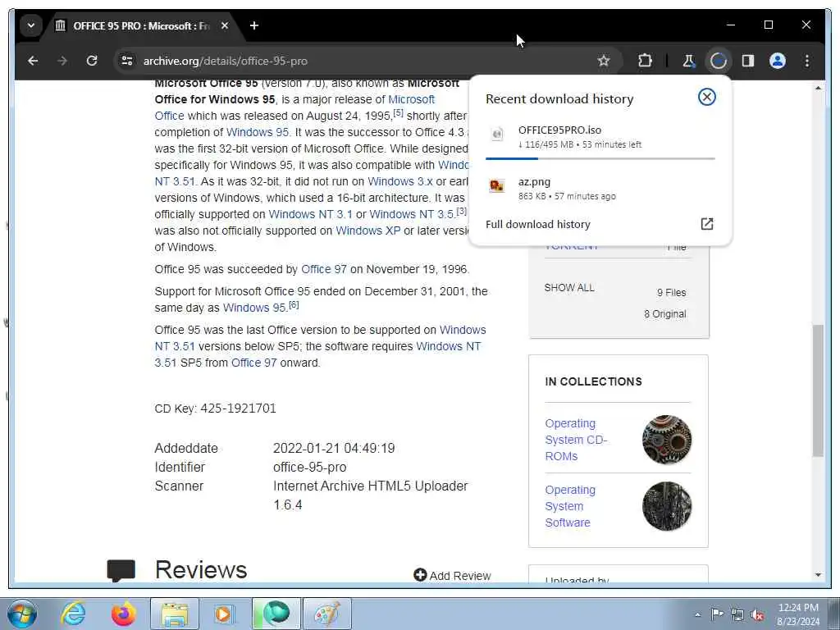Open Paint from the taskbar
Viewport: 840px width, 630px height.
(x=327, y=614)
